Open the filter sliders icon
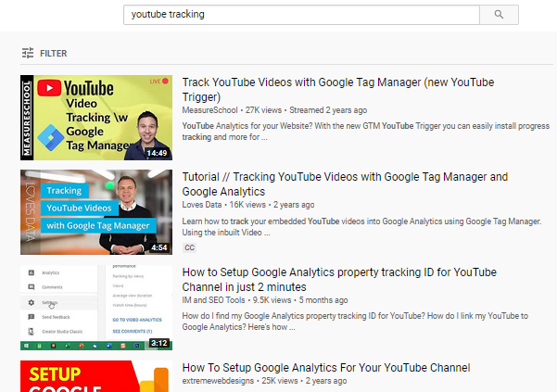557x392 pixels. click(x=28, y=53)
